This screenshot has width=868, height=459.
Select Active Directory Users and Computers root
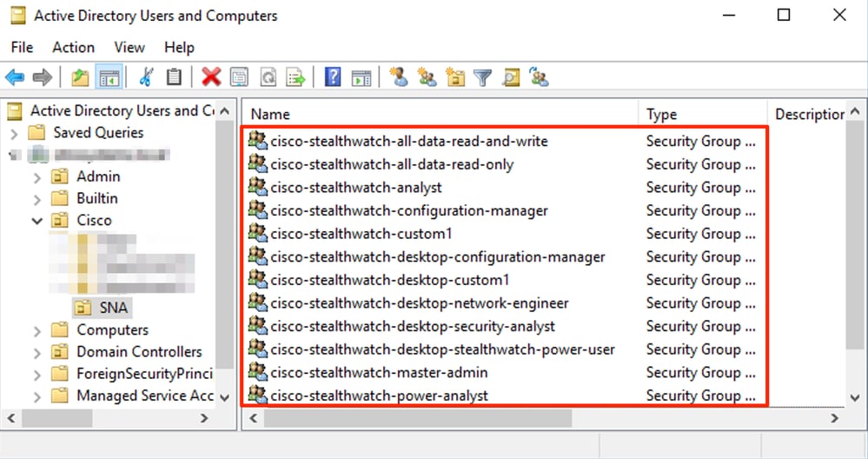(x=123, y=110)
